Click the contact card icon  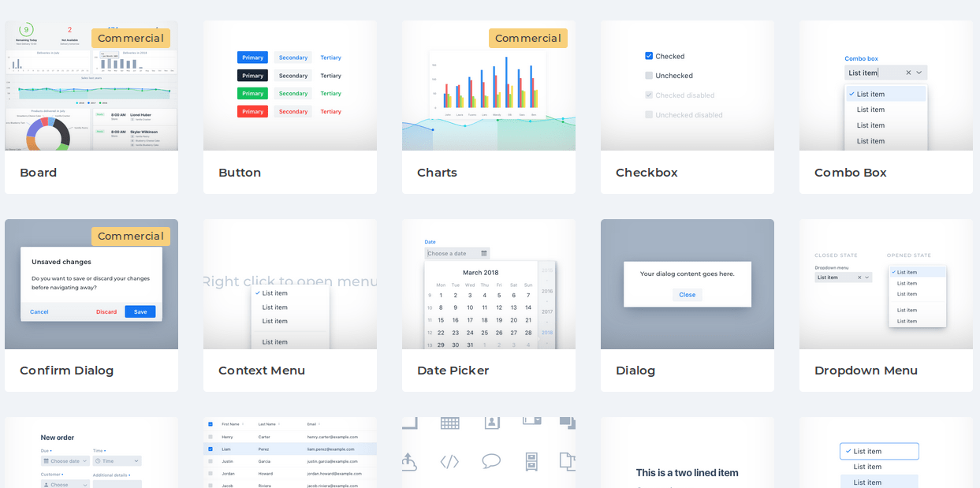pos(492,423)
